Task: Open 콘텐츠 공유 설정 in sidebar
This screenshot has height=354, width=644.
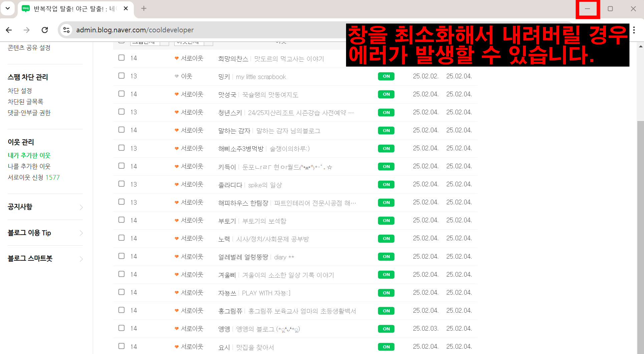Action: (29, 48)
